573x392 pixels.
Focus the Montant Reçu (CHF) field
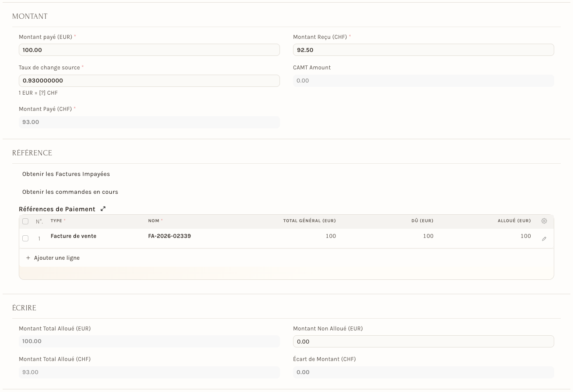(x=424, y=50)
